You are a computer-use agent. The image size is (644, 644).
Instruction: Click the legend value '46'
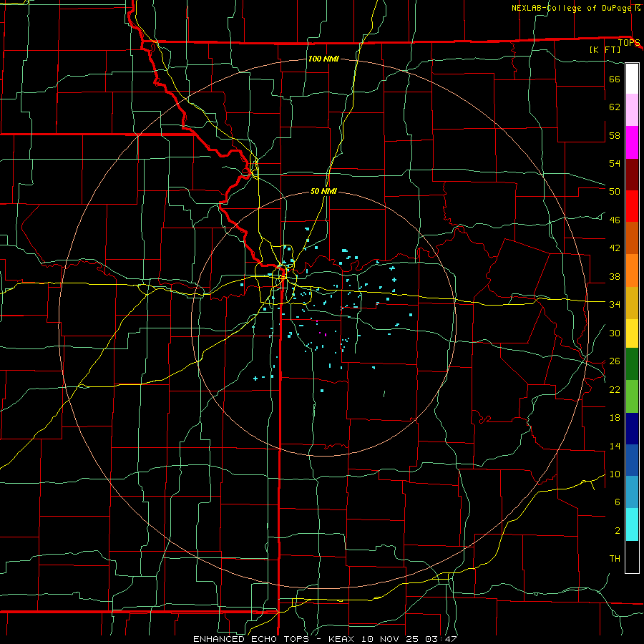pyautogui.click(x=615, y=220)
